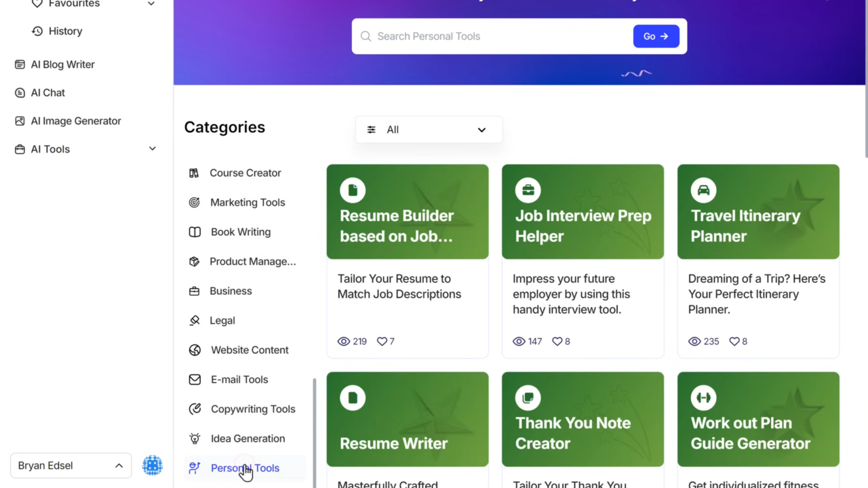Click the blue avatar icon
Viewport: 868px width, 488px height.
pos(153,466)
